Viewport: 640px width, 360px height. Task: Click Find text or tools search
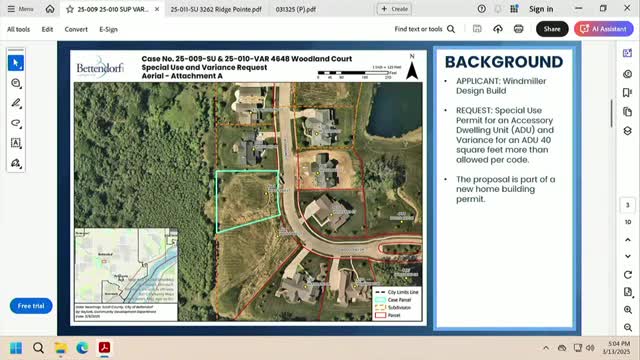click(424, 29)
